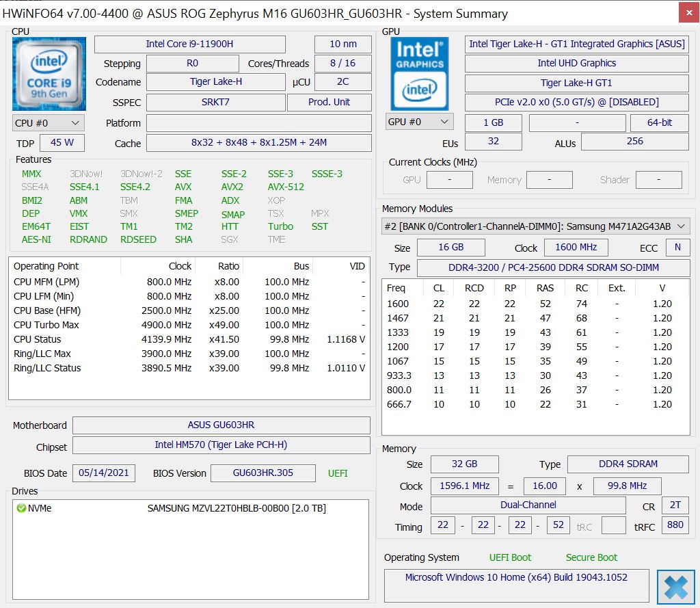Click the 10 nm process field
The image size is (700, 608).
pos(343,44)
